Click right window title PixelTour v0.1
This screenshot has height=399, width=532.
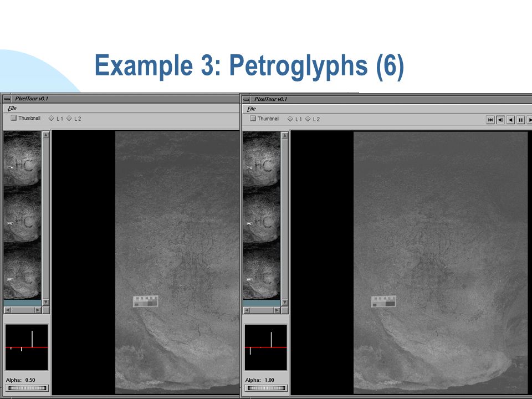click(x=271, y=99)
